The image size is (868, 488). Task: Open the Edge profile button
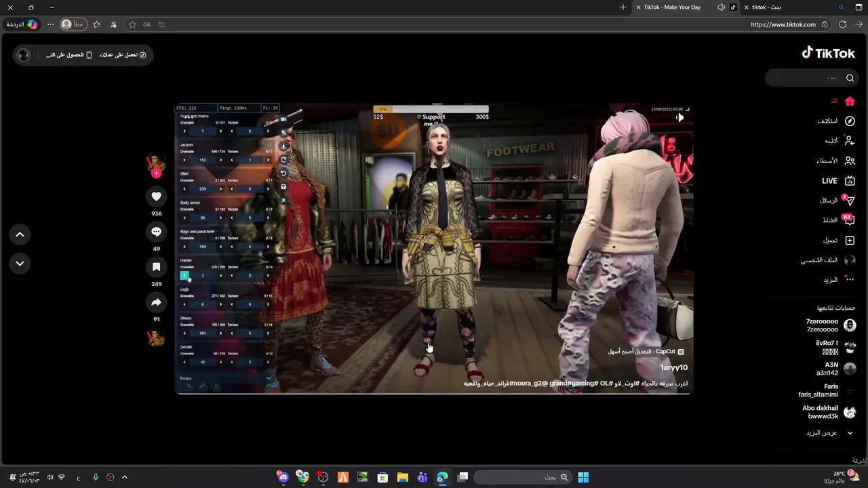pos(72,24)
